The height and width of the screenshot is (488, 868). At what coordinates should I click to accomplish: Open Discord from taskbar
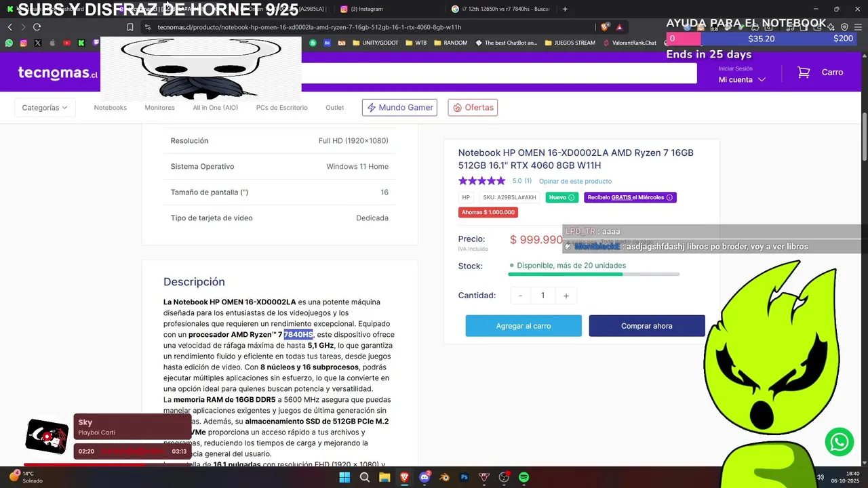click(425, 477)
